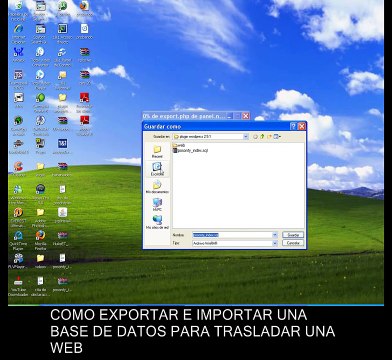
Task: Click the Tipo file type field
Action: pyautogui.click(x=232, y=243)
